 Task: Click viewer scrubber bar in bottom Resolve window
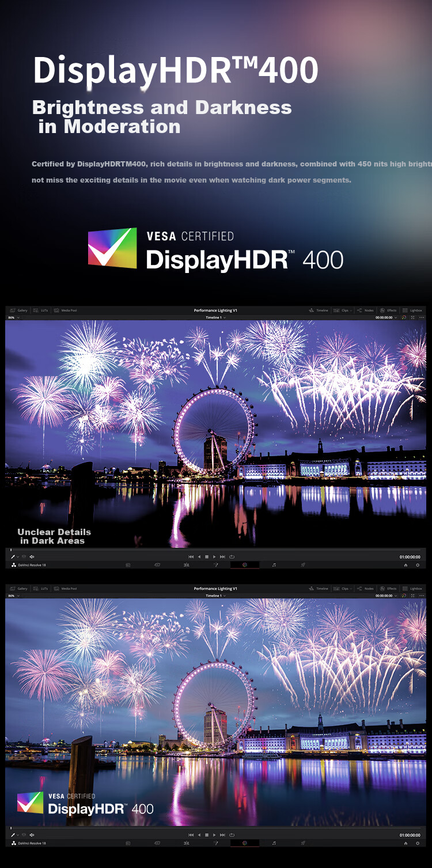coord(216,828)
